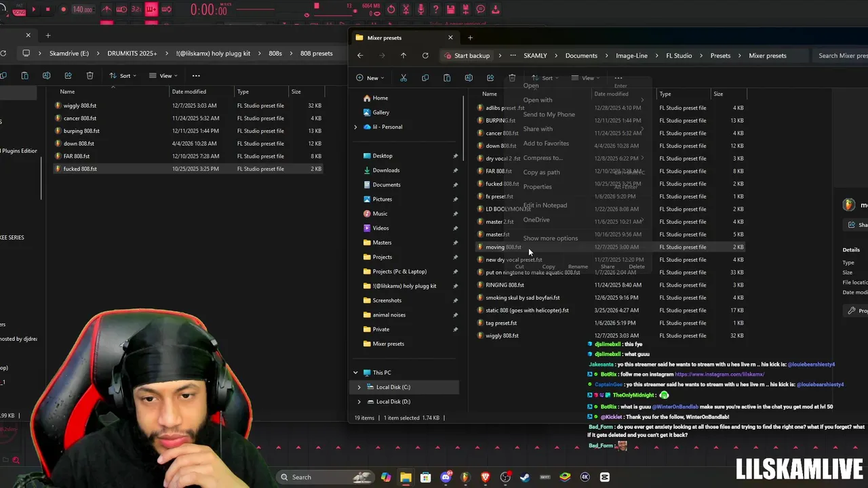
Task: Click the FL Studio microphone recording icon
Action: coord(421,9)
